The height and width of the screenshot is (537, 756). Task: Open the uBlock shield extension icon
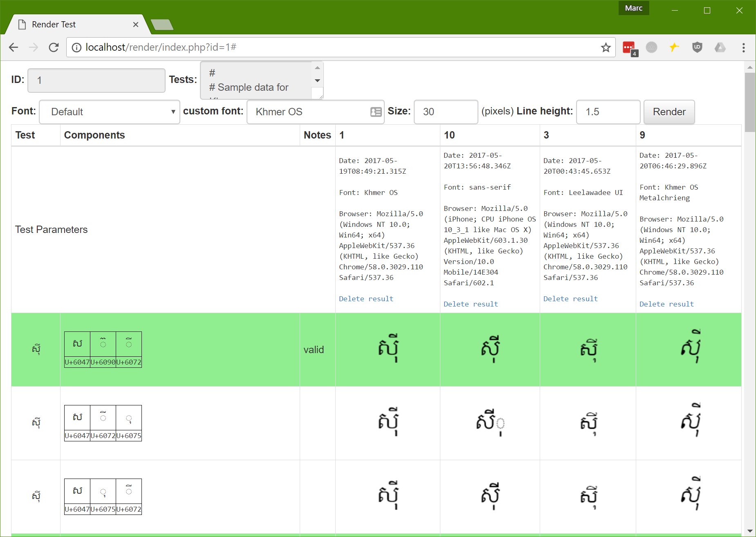(697, 47)
